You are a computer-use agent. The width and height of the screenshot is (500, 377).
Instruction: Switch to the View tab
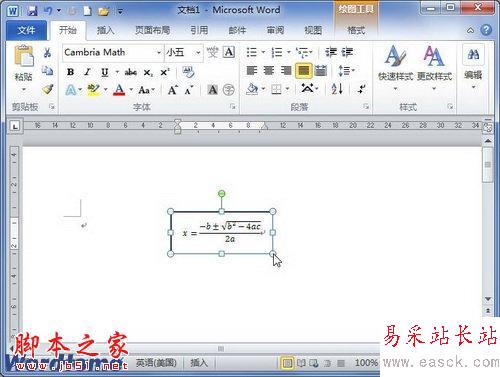click(x=313, y=30)
